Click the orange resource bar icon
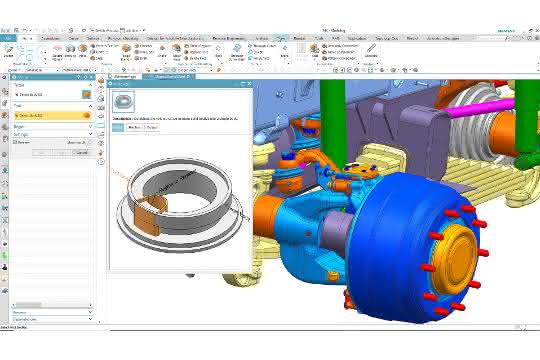The height and width of the screenshot is (360, 540). pos(4,115)
